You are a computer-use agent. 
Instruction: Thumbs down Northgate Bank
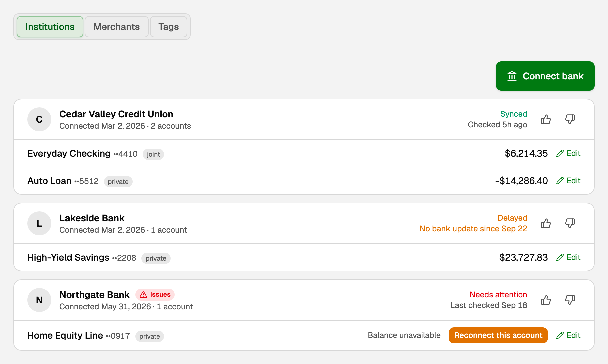point(570,300)
